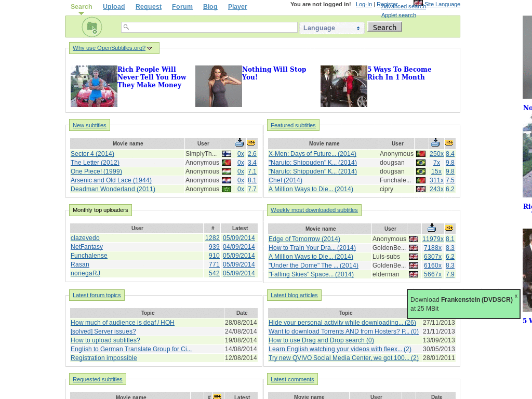Open Weekly most downloaded subtitles link

coord(314,210)
